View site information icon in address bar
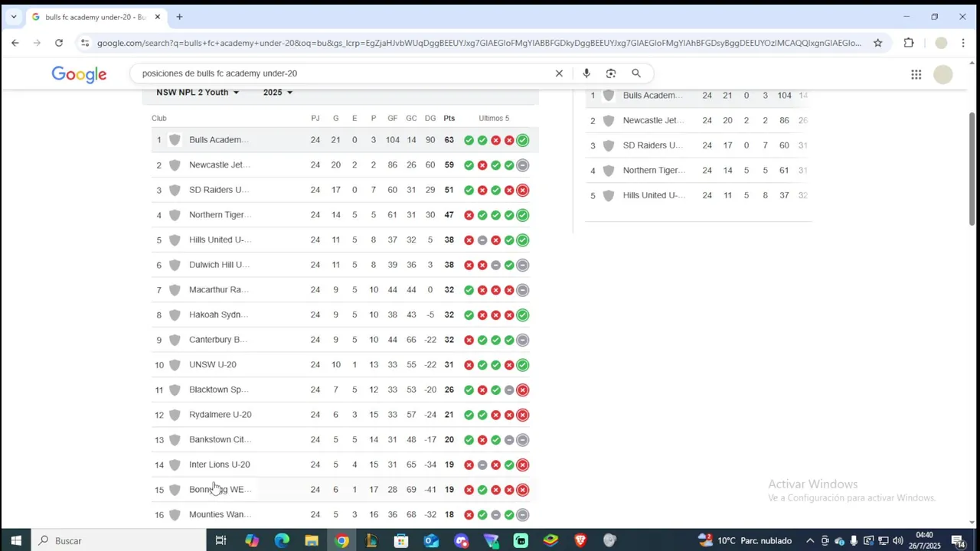Screen dimensions: 980x551 point(85,43)
